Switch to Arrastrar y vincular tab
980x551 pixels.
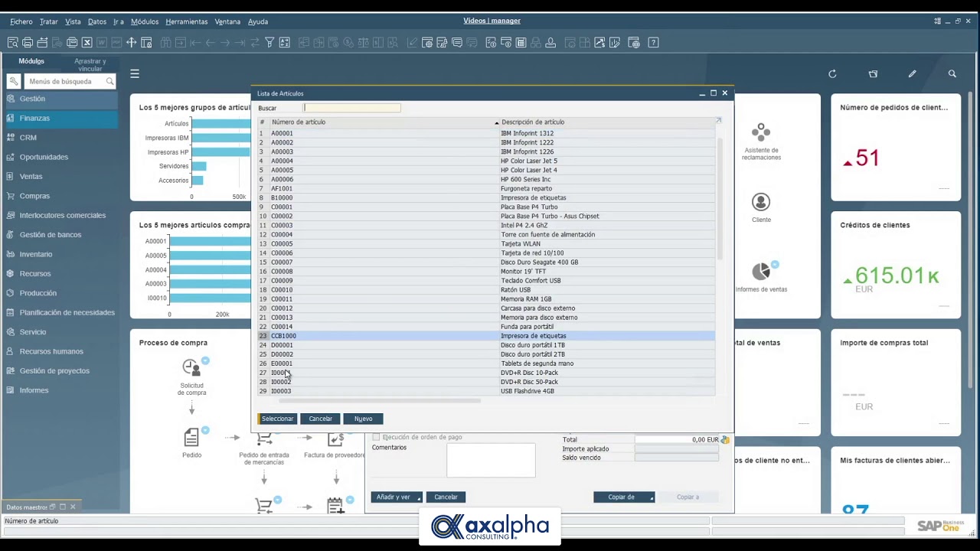90,64
